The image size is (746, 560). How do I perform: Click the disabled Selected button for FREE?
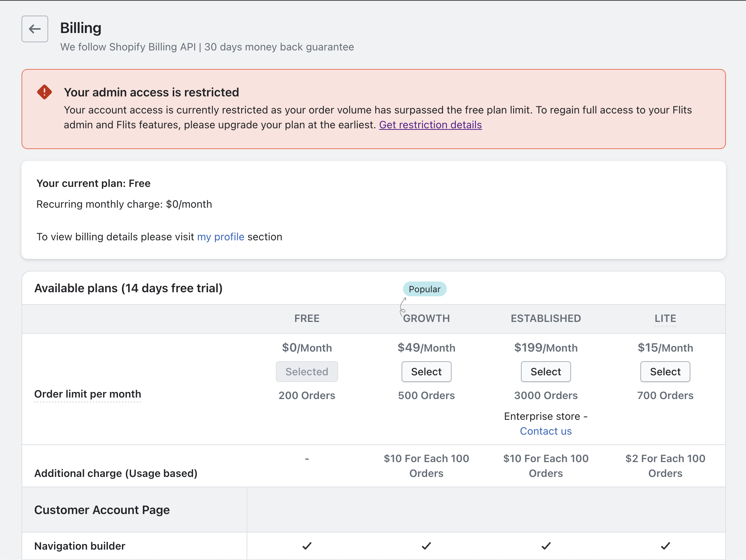point(307,372)
